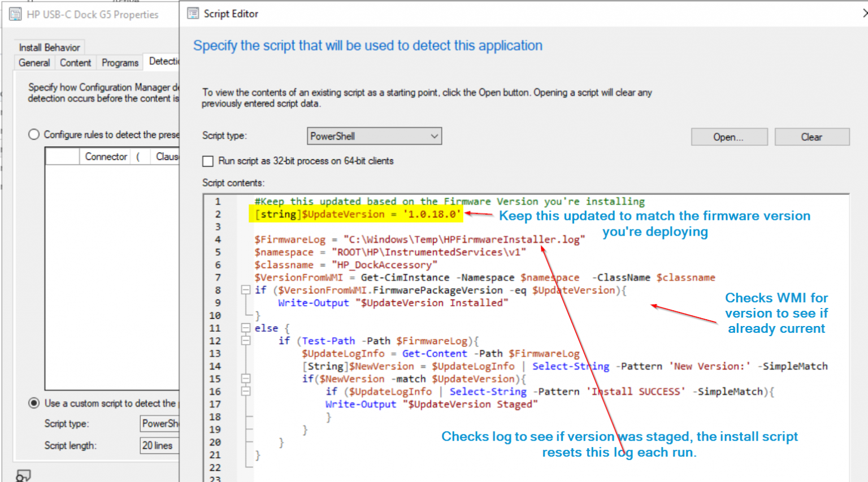The height and width of the screenshot is (482, 868).
Task: Switch to the Programs tab
Action: (119, 63)
